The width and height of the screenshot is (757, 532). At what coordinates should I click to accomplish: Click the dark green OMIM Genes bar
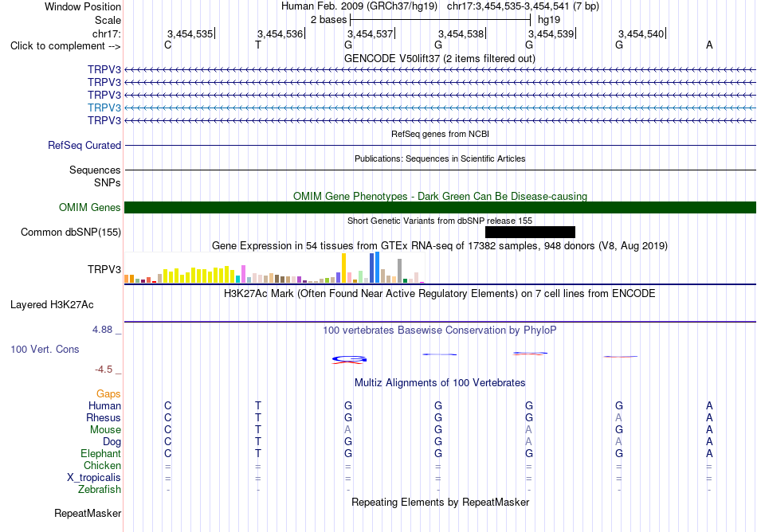coord(440,207)
